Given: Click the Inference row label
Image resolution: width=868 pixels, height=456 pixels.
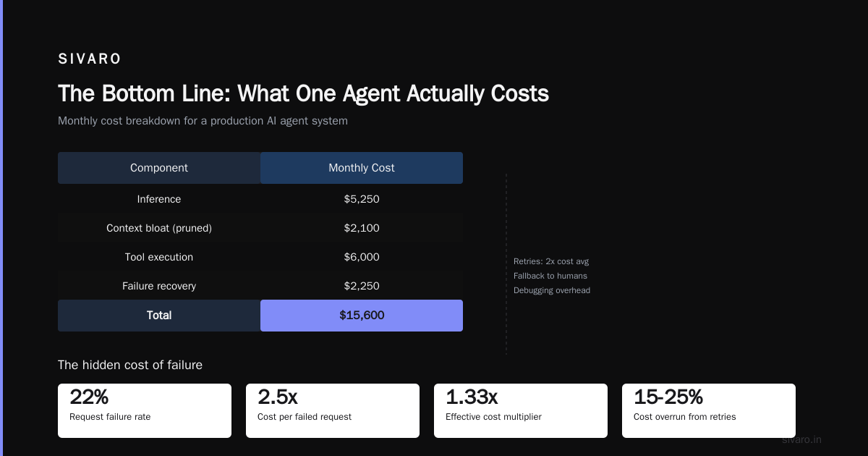Looking at the screenshot, I should [159, 199].
